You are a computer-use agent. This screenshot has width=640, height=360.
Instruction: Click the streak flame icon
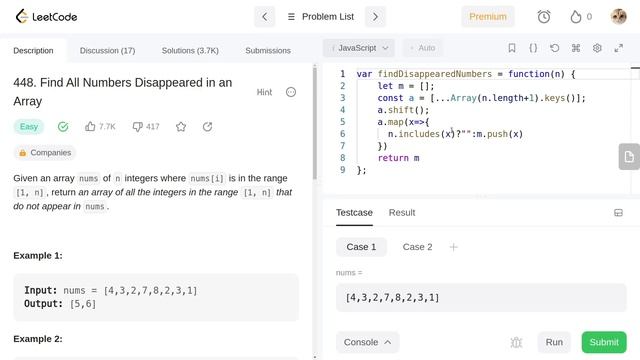click(x=576, y=17)
